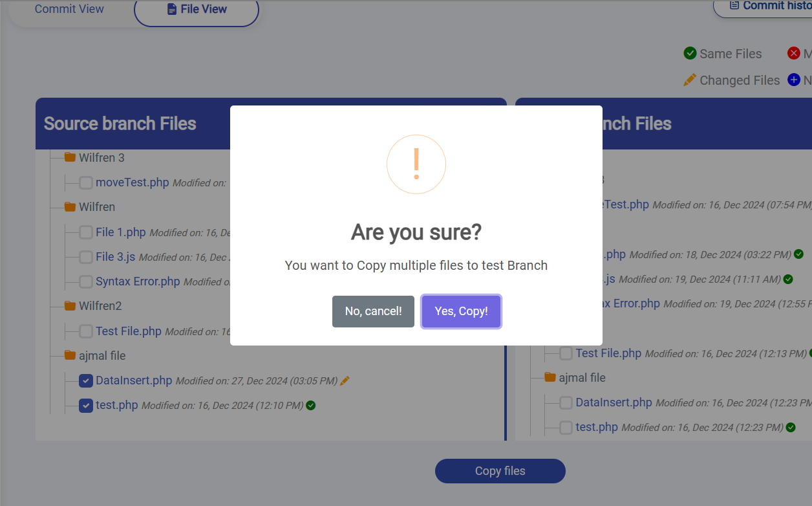Click the folder icon of source Wilfren2
Image resolution: width=812 pixels, height=506 pixels.
[x=70, y=305]
